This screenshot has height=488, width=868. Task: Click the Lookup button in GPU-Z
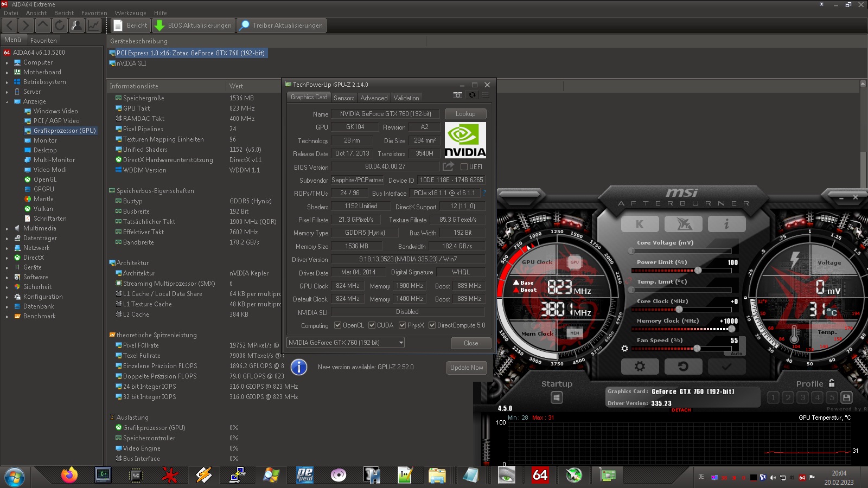465,114
